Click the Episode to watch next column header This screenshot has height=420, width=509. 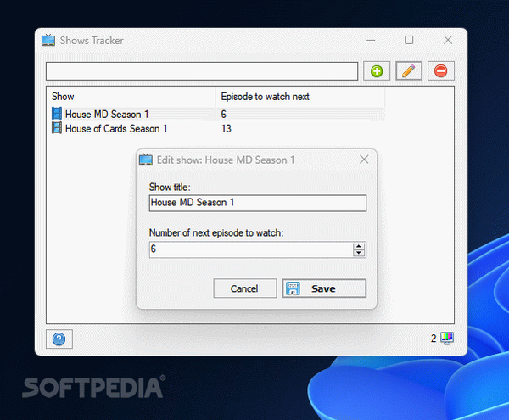click(300, 97)
